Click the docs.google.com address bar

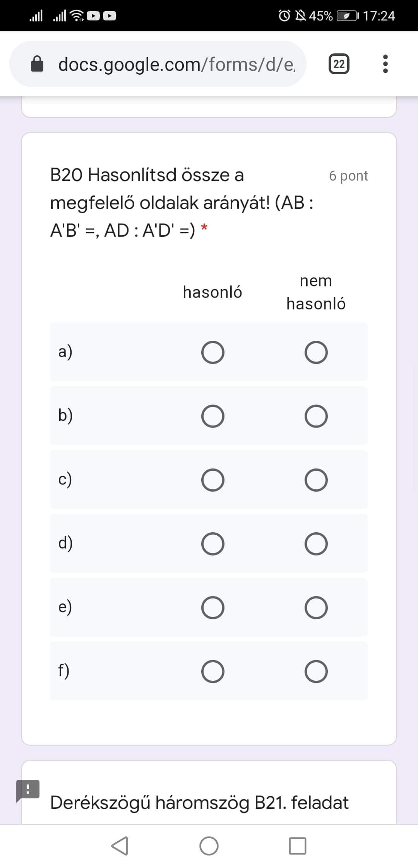176,64
